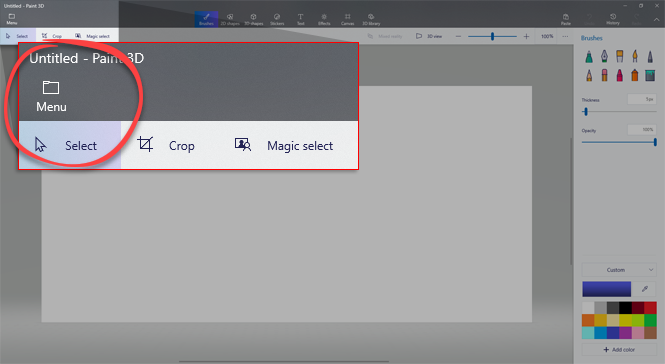Select the Watercolor brush
This screenshot has width=665, height=364.
pyautogui.click(x=635, y=56)
